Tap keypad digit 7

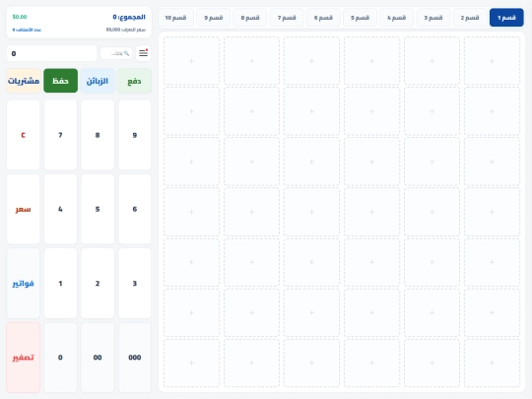pyautogui.click(x=60, y=135)
